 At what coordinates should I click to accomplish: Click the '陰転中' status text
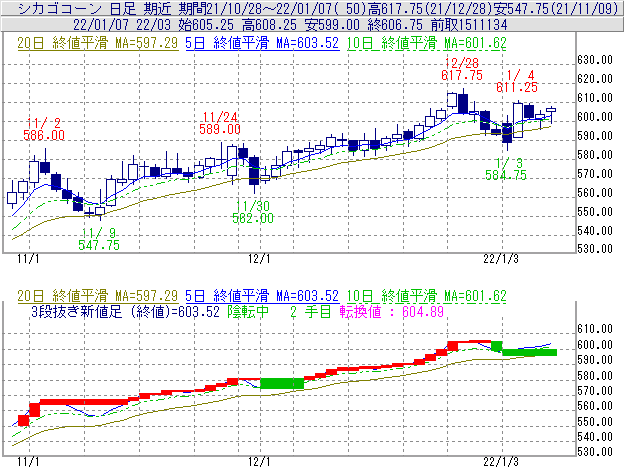click(x=248, y=311)
